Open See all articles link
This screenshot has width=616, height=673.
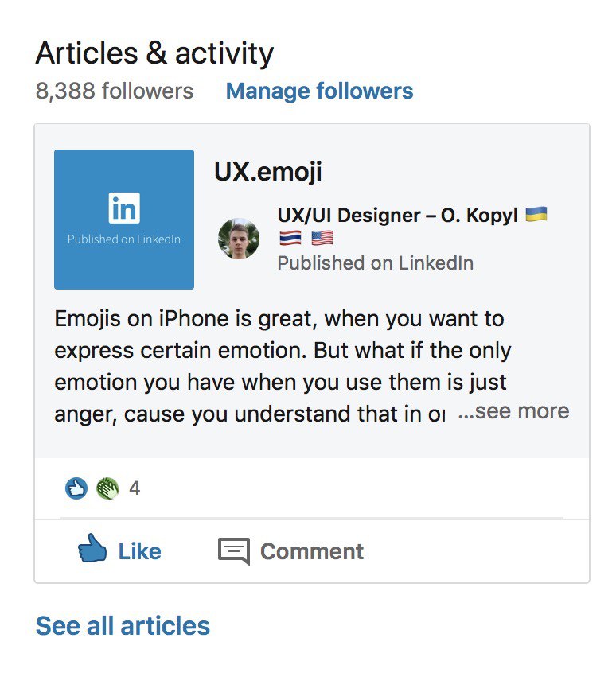(123, 625)
